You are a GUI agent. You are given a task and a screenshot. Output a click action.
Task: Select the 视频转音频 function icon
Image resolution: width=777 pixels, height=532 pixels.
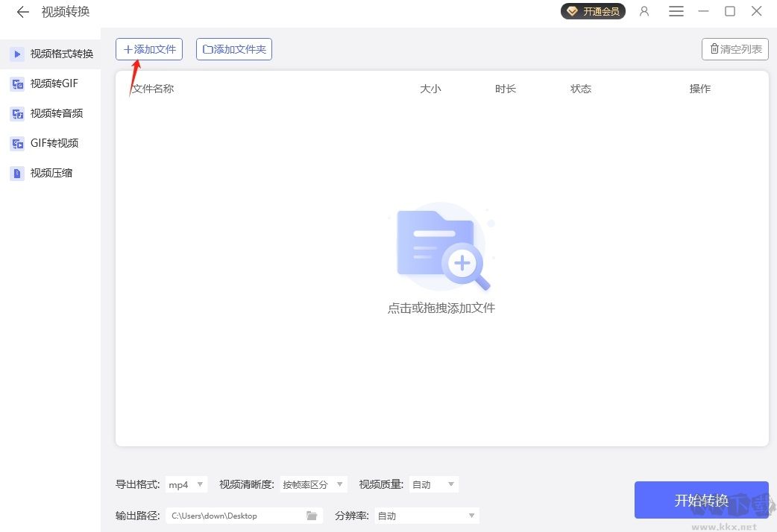click(16, 113)
